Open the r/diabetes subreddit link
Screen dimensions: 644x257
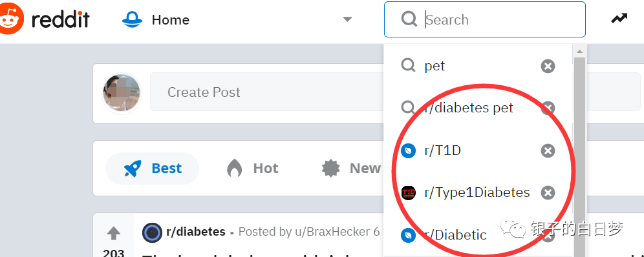tap(196, 232)
